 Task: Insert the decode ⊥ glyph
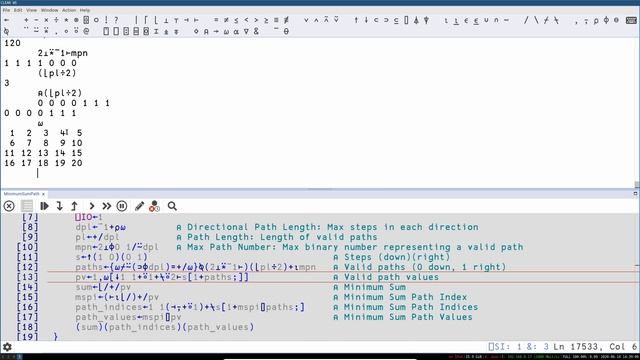click(166, 20)
